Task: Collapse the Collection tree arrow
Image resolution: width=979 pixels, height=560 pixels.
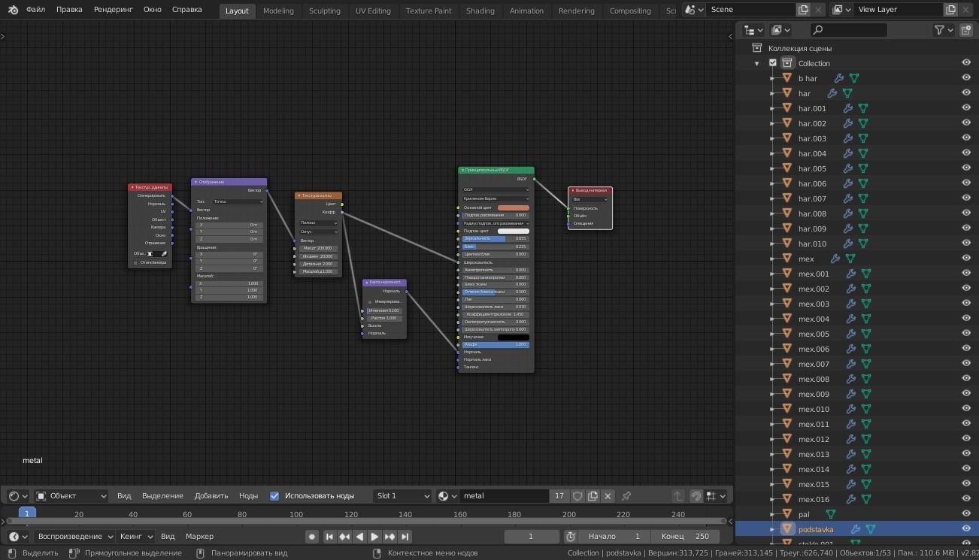Action: [x=757, y=63]
